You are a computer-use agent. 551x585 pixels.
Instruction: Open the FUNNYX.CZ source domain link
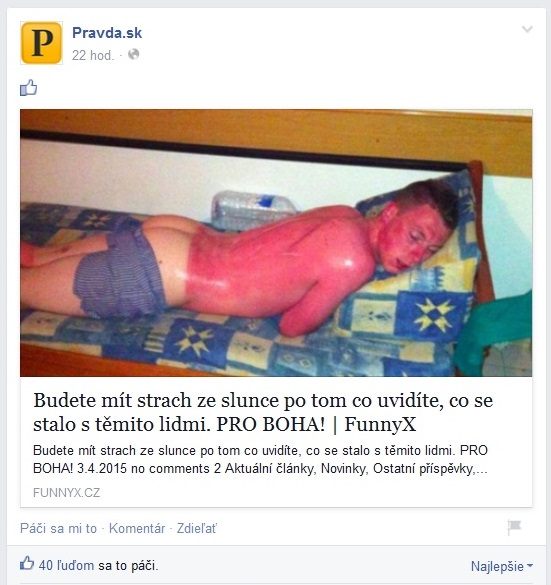pos(66,492)
